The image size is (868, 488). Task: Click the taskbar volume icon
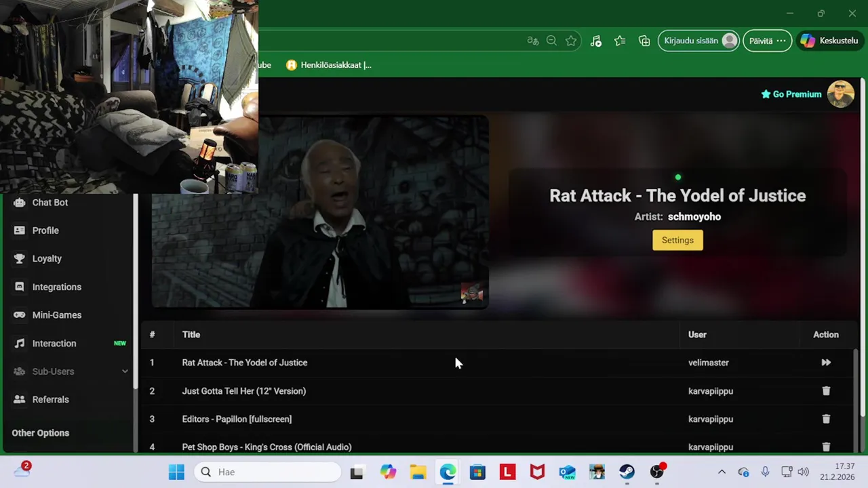click(x=804, y=472)
